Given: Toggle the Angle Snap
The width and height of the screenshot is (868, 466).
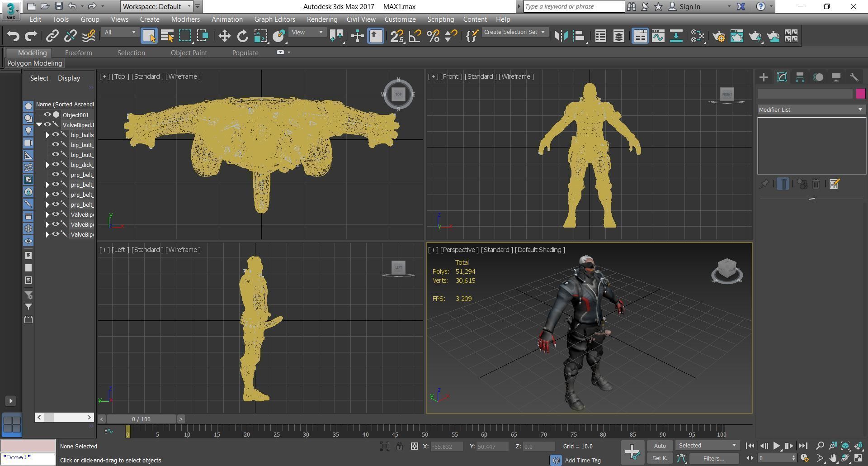Looking at the screenshot, I should pyautogui.click(x=415, y=36).
